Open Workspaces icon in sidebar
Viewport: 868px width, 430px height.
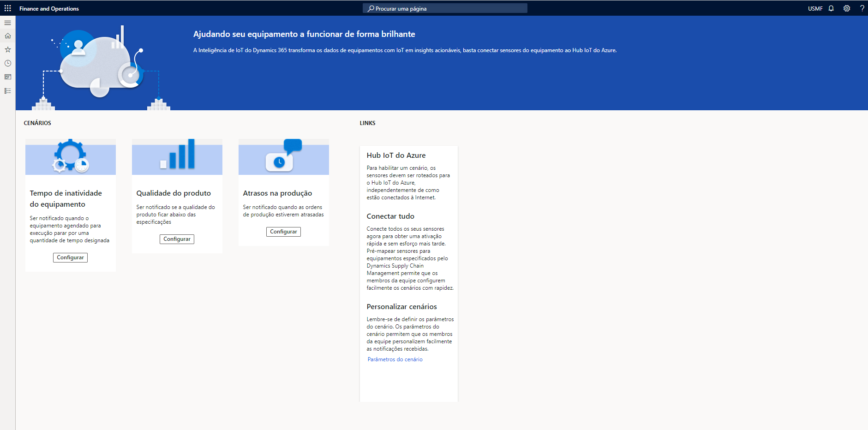[x=8, y=77]
